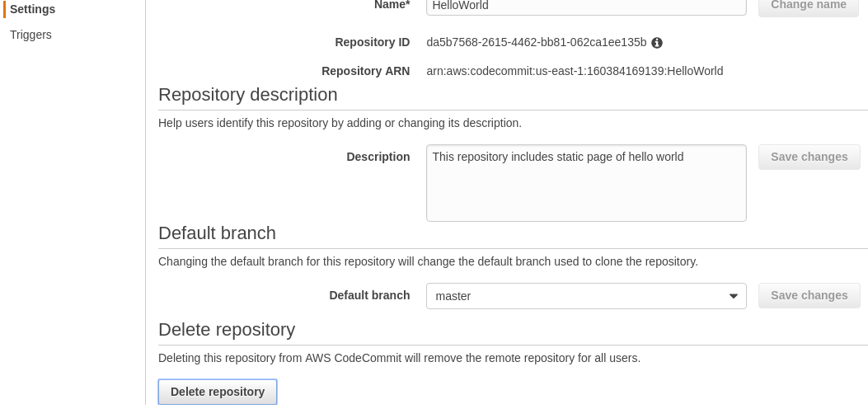Image resolution: width=868 pixels, height=409 pixels.
Task: Click the Description field label
Action: (x=378, y=157)
